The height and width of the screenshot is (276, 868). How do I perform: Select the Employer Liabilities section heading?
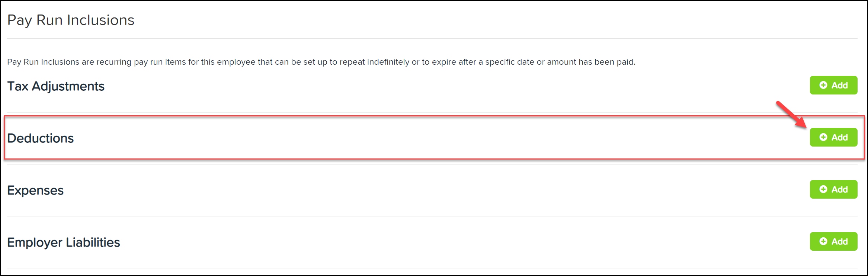[x=64, y=243]
